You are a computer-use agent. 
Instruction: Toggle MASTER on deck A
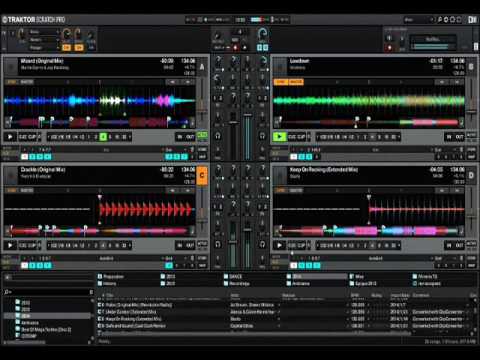27,82
